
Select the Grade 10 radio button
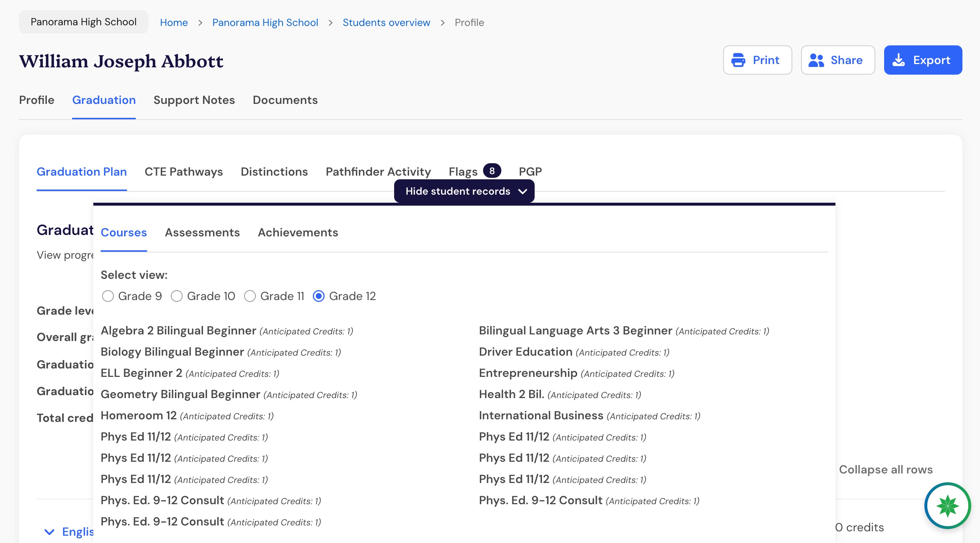click(x=176, y=296)
